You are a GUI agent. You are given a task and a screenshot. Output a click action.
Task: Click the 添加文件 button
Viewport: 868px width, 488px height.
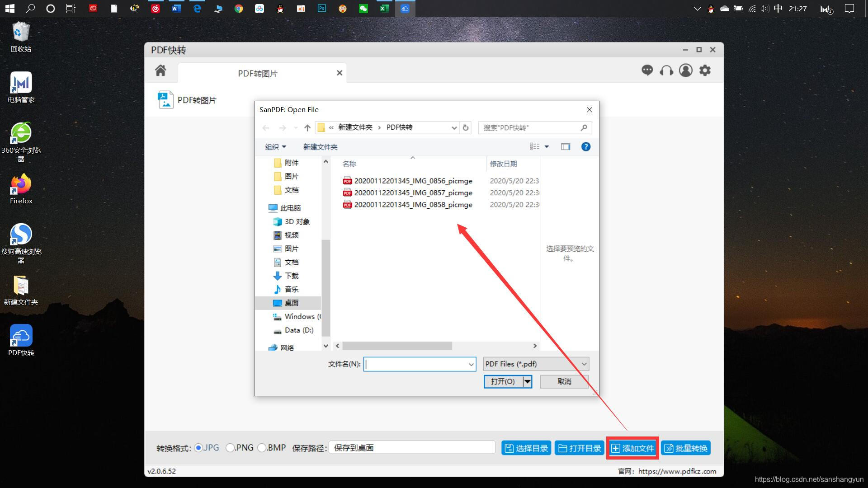[x=632, y=448]
